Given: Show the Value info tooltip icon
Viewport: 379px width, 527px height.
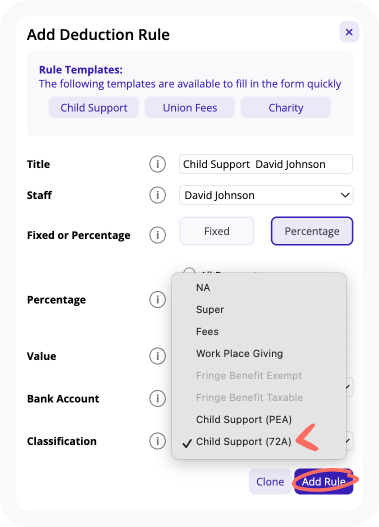Looking at the screenshot, I should [x=158, y=356].
